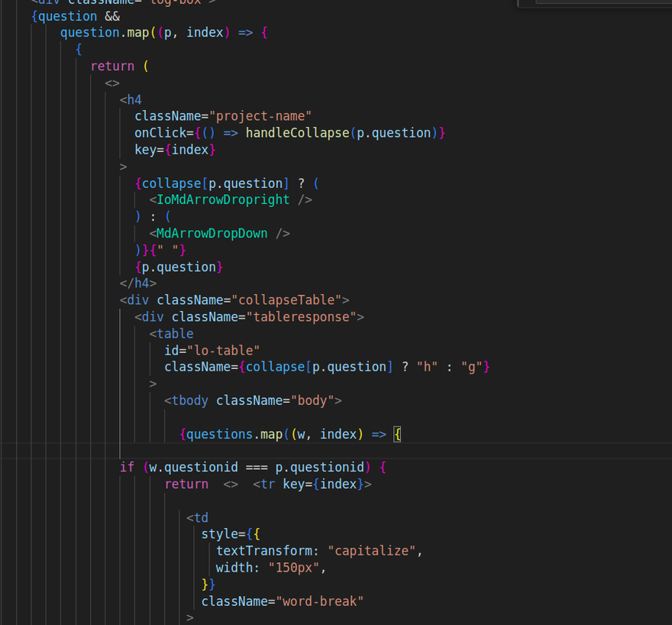Select the "capitalize" string value

(x=372, y=551)
